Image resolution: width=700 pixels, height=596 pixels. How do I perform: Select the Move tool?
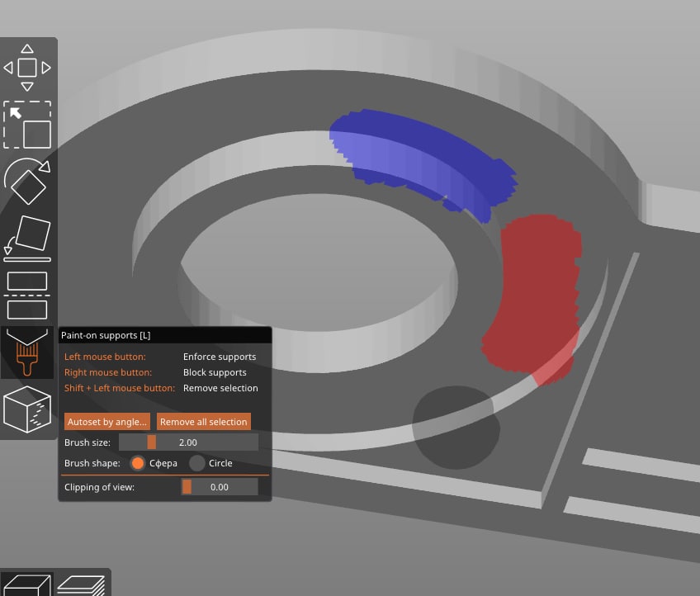point(27,68)
